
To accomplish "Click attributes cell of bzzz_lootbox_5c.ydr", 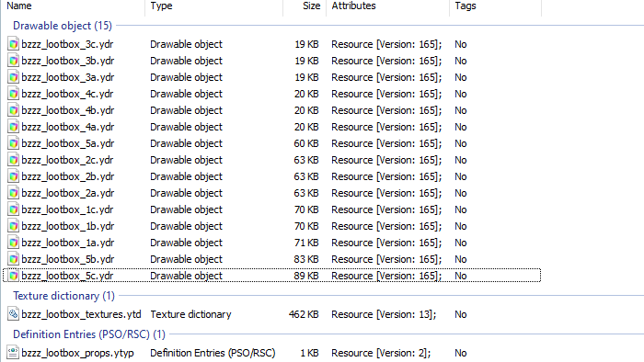I will click(386, 276).
